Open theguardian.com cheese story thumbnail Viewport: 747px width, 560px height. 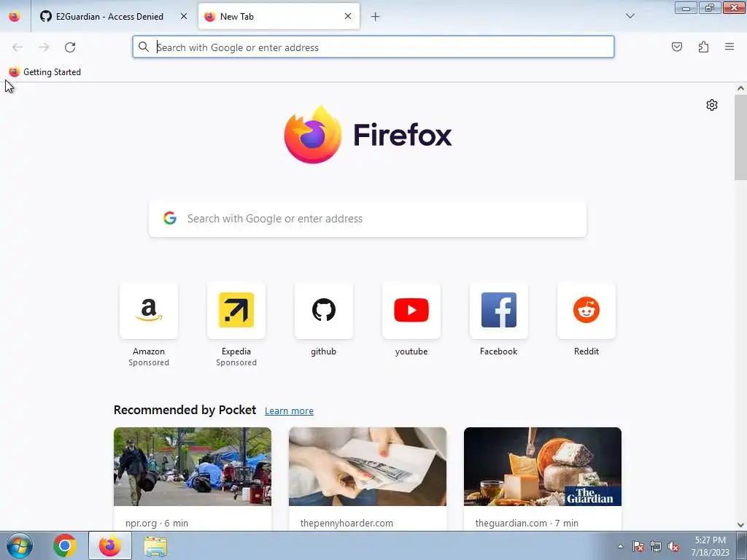(543, 467)
